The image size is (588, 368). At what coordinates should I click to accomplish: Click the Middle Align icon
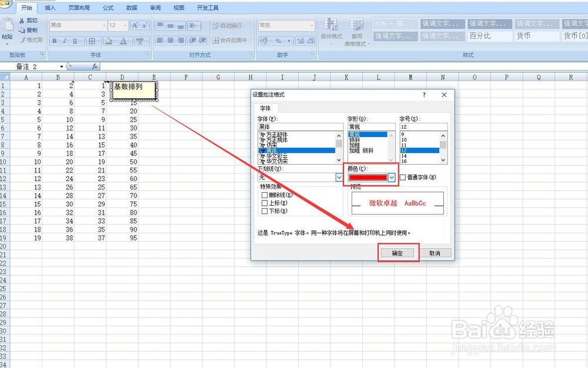pyautogui.click(x=171, y=25)
